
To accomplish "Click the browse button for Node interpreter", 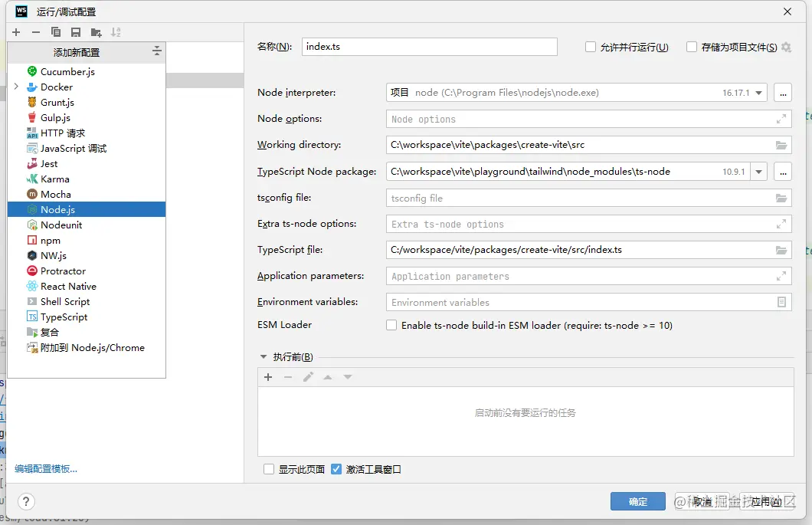I will [x=783, y=93].
